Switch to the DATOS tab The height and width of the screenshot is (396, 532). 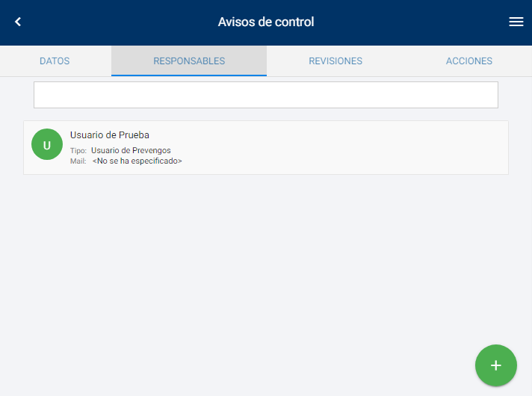click(x=55, y=61)
